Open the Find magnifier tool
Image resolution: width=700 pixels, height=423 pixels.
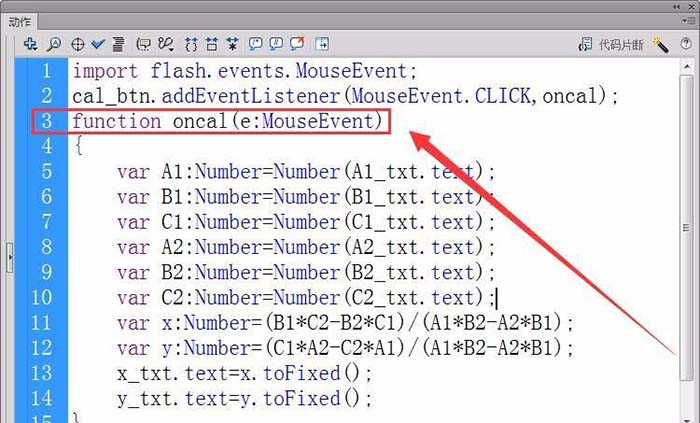[x=54, y=44]
